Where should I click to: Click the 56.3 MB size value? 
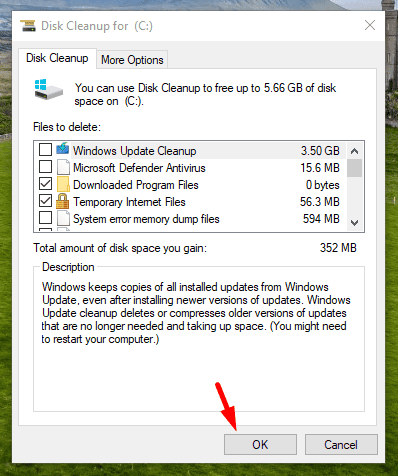pyautogui.click(x=320, y=202)
